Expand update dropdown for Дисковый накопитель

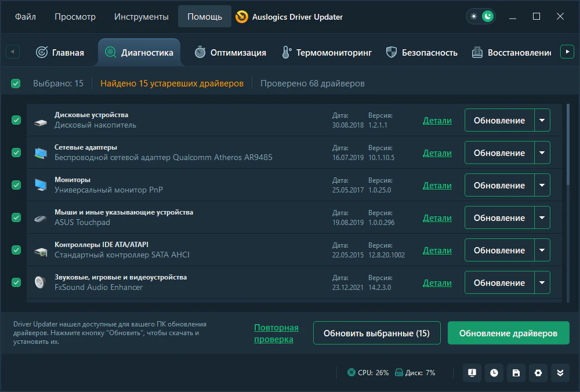[x=542, y=120]
